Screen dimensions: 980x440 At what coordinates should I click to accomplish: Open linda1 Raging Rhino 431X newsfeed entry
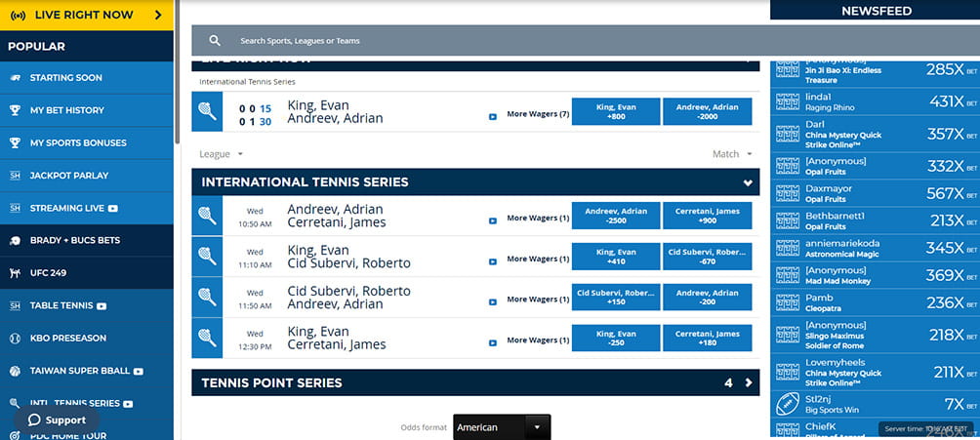[875, 101]
